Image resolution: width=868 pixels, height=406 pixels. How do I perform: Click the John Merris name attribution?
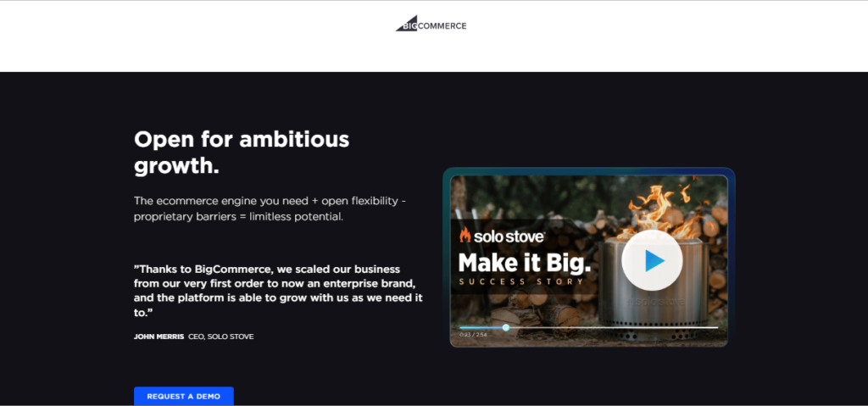tap(159, 336)
